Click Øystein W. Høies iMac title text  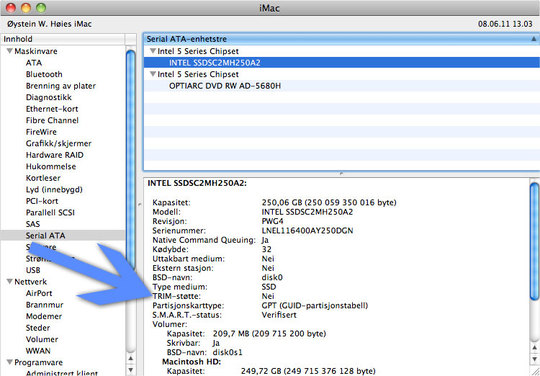point(49,24)
